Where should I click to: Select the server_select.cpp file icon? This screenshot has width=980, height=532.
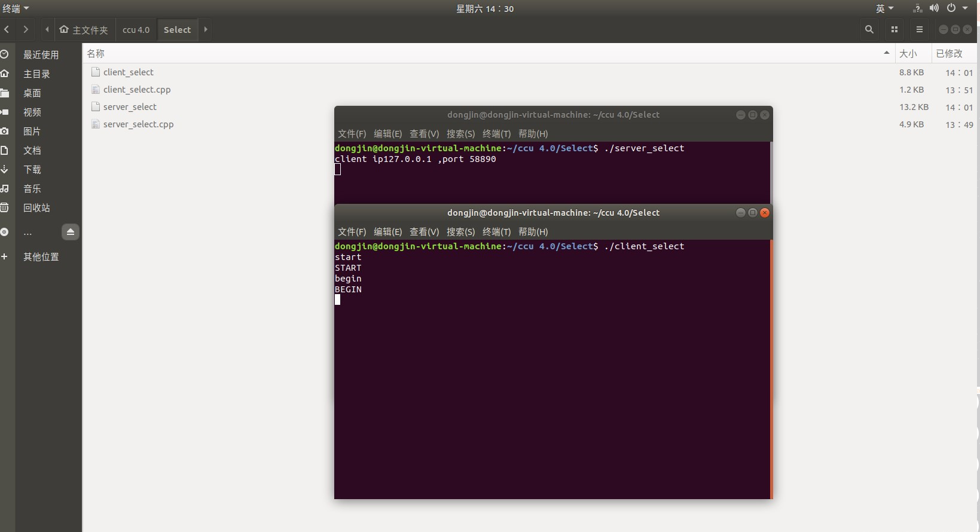tap(95, 124)
